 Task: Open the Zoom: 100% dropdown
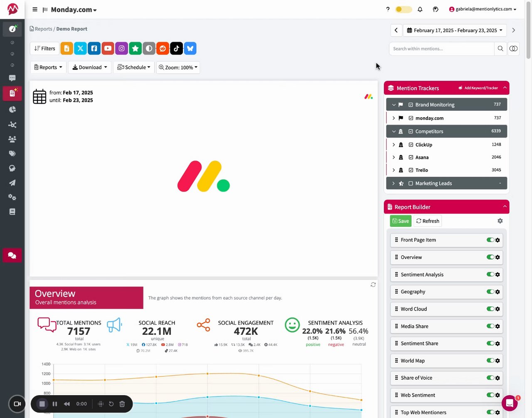178,67
